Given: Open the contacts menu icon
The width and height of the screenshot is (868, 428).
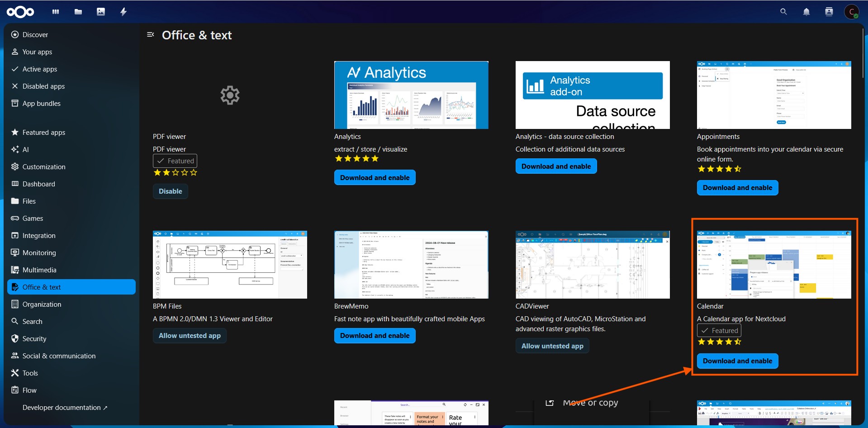Looking at the screenshot, I should click(829, 12).
